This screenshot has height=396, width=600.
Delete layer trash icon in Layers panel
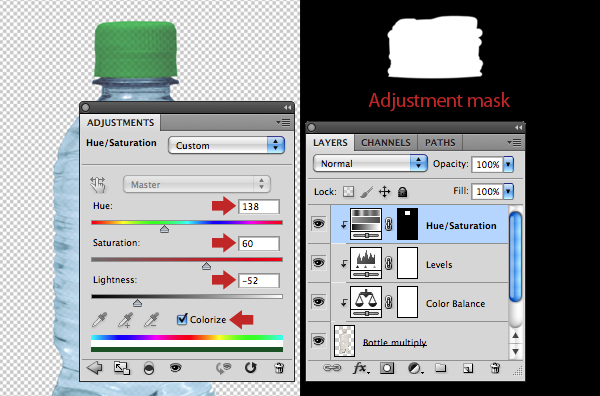tap(495, 368)
